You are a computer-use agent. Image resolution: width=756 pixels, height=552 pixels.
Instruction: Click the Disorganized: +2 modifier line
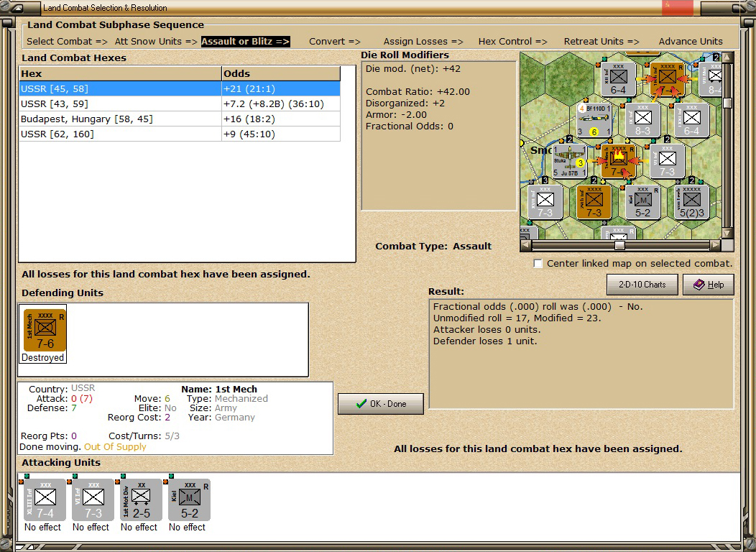click(x=405, y=103)
